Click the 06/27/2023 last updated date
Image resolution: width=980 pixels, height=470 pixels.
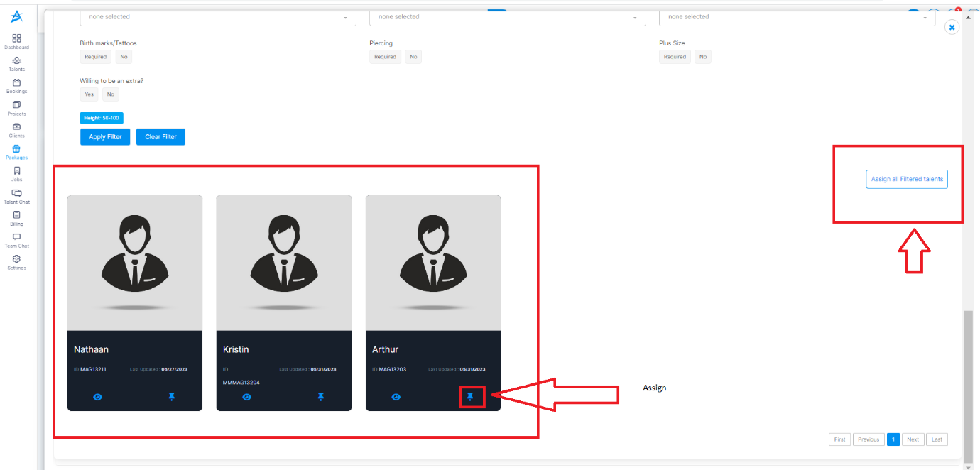[174, 369]
